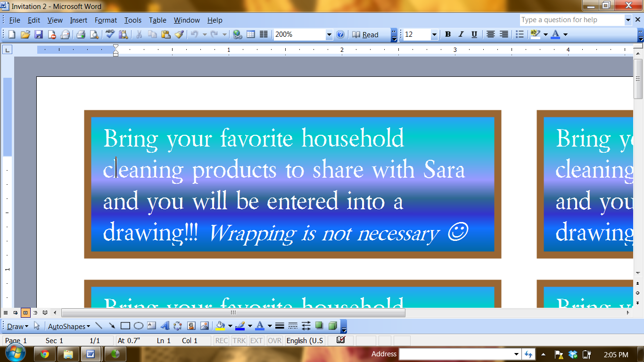Toggle Italic formatting
Screen dimensions: 644x362
[461, 34]
